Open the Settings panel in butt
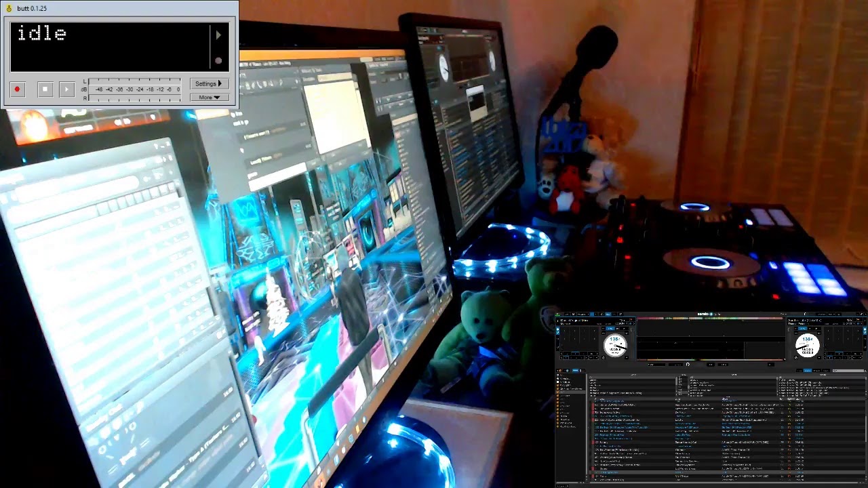 point(209,84)
